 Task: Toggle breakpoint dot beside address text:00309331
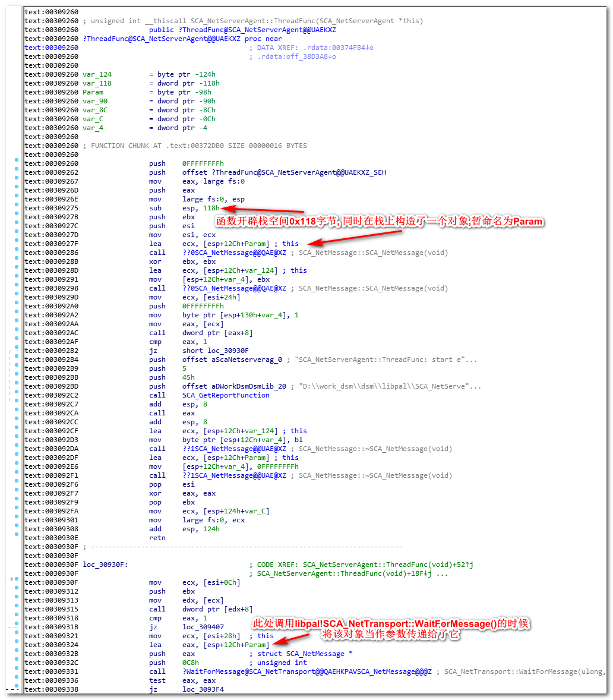tap(17, 668)
